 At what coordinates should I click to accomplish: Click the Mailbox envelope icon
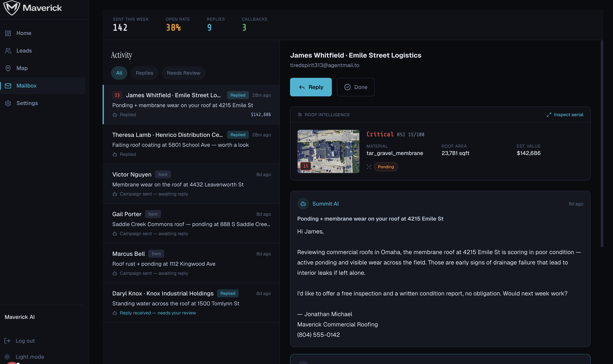pyautogui.click(x=8, y=86)
